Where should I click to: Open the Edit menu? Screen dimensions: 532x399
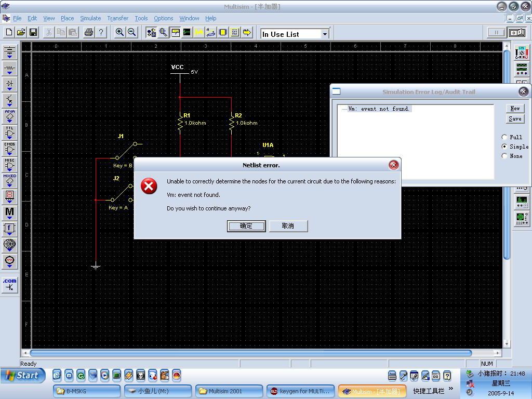click(32, 18)
